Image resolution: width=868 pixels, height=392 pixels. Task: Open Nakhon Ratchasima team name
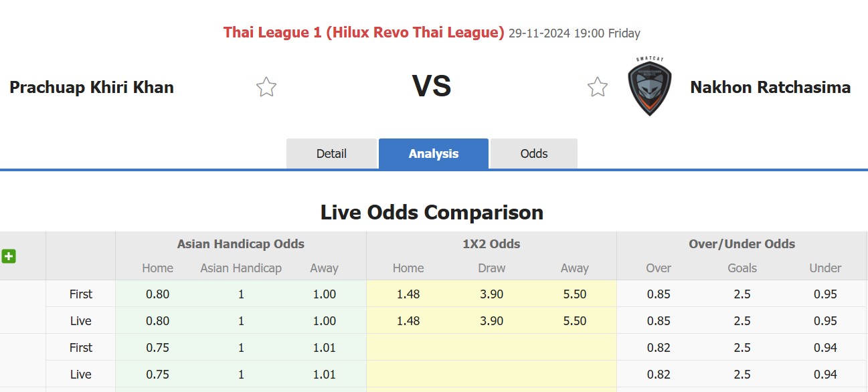pyautogui.click(x=770, y=87)
